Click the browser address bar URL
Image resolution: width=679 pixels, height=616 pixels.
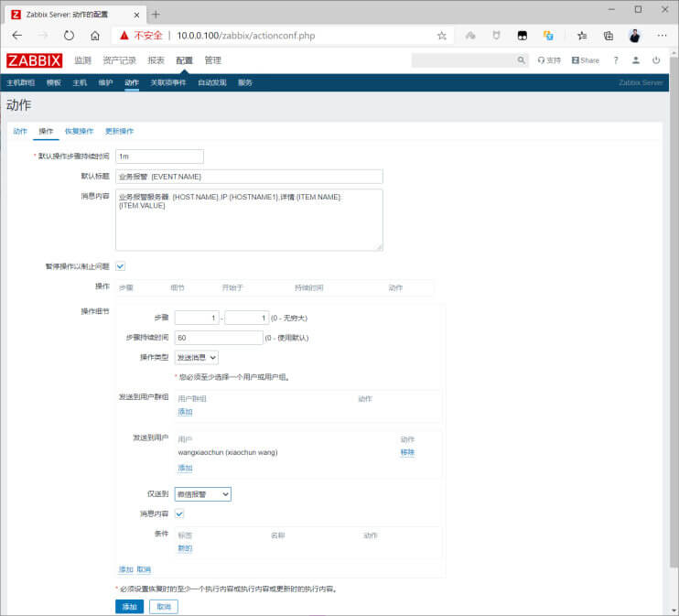[x=246, y=36]
